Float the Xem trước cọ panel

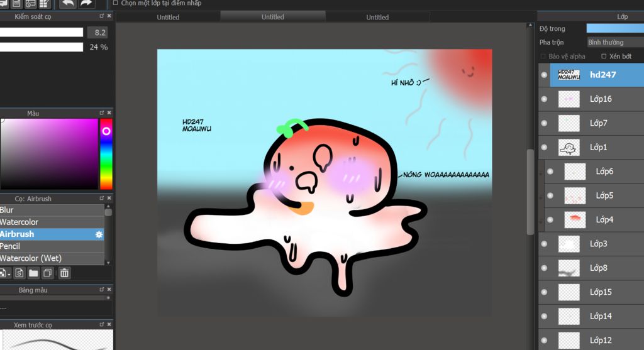(101, 325)
